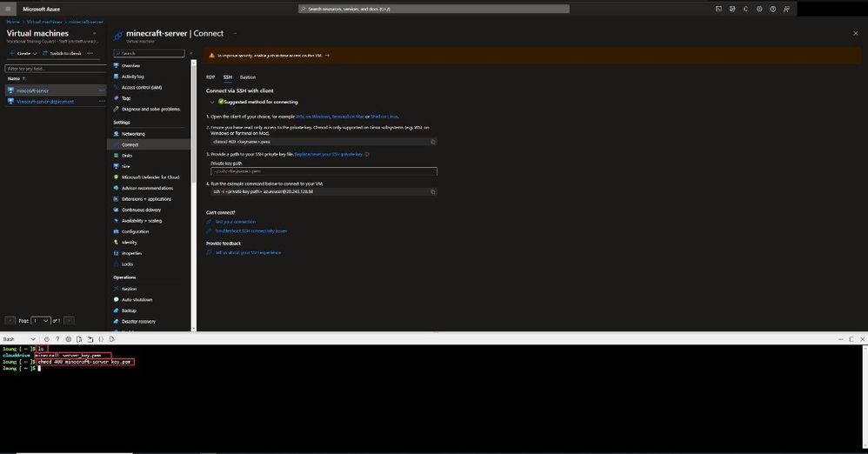Open Continuous delivery

141,210
